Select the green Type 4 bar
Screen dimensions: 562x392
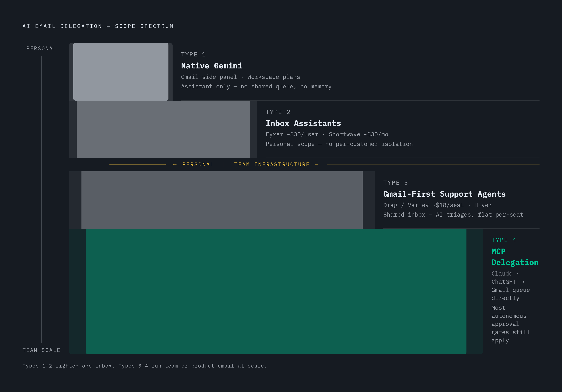pyautogui.click(x=276, y=291)
